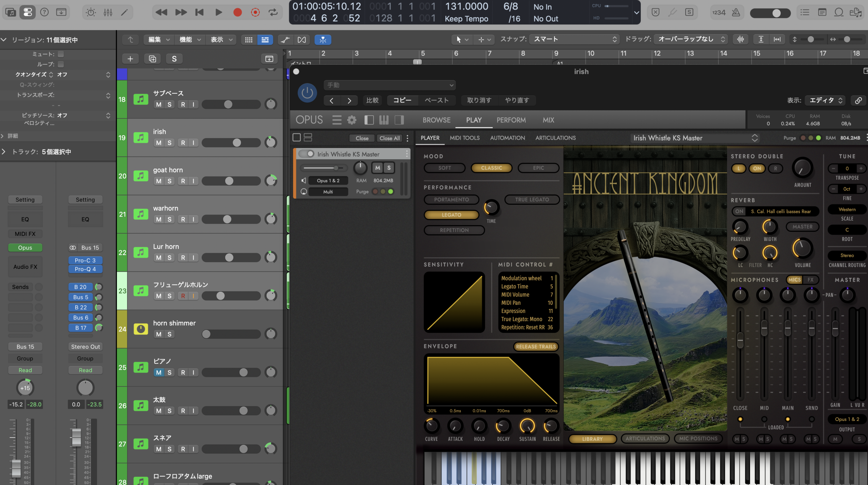Click the duplicate track icon
Viewport: 868px width, 485px height.
coord(153,59)
